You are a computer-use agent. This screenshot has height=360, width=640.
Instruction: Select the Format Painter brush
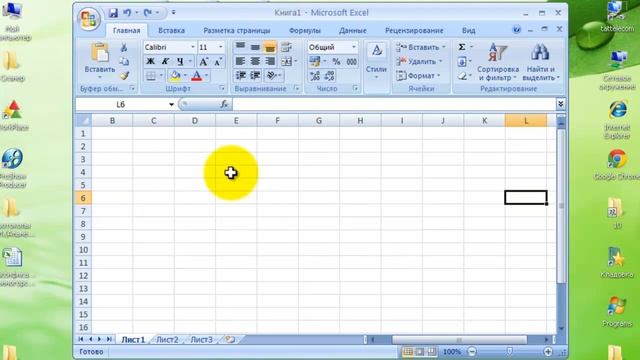124,75
